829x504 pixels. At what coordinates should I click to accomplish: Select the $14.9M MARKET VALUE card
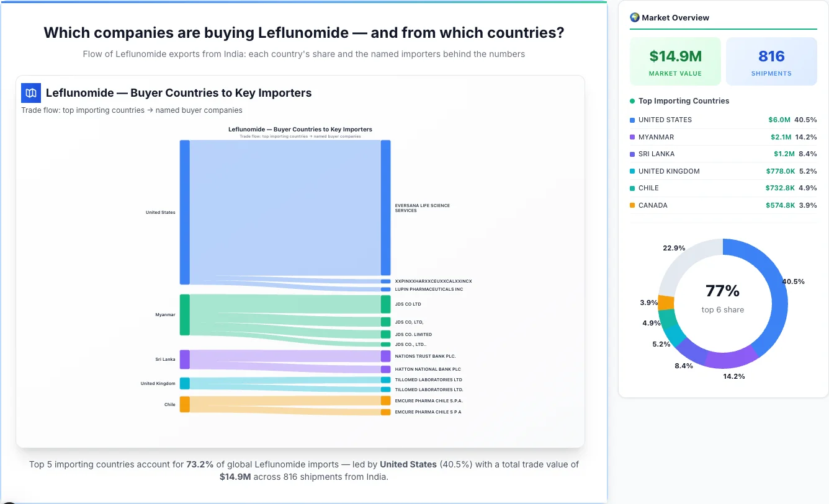(675, 61)
